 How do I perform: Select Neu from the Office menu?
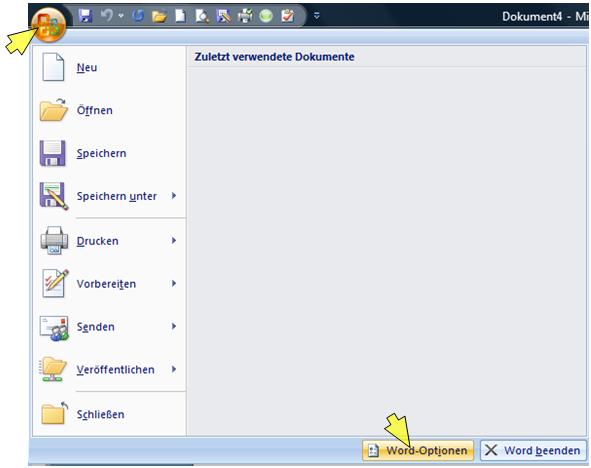[109, 67]
